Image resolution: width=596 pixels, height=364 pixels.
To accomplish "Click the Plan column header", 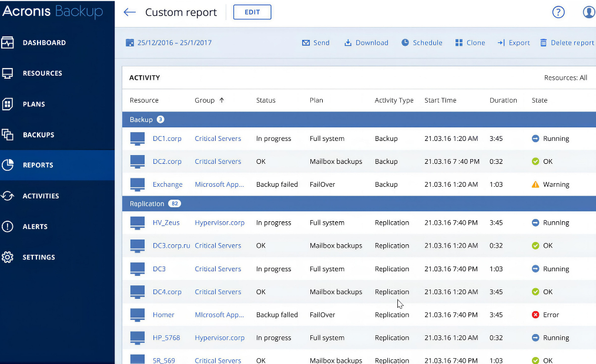I will [316, 100].
